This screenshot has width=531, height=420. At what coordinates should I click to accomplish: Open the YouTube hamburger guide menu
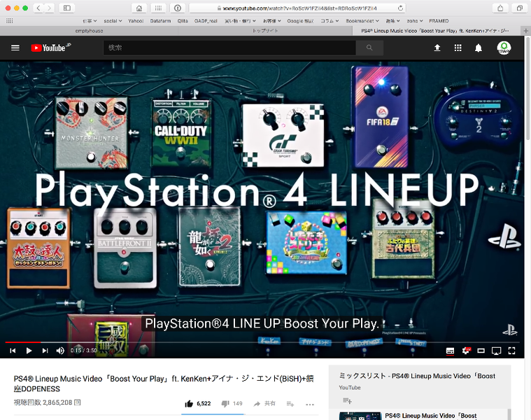tap(15, 48)
